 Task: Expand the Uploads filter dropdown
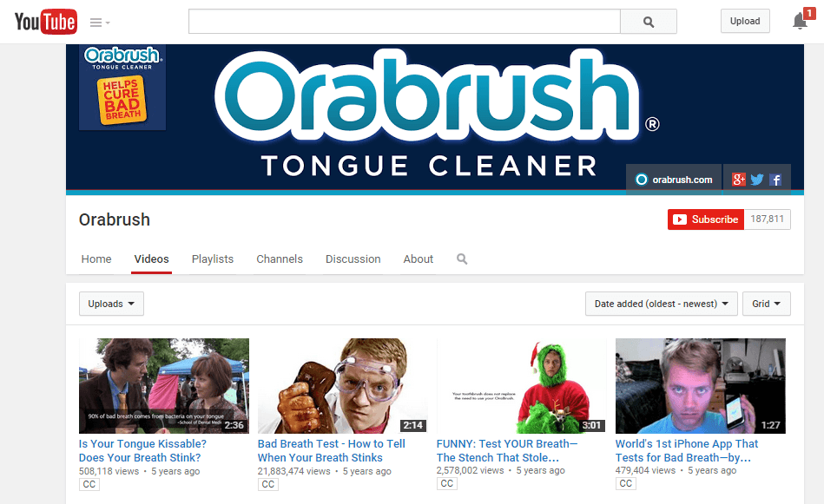[x=111, y=304]
